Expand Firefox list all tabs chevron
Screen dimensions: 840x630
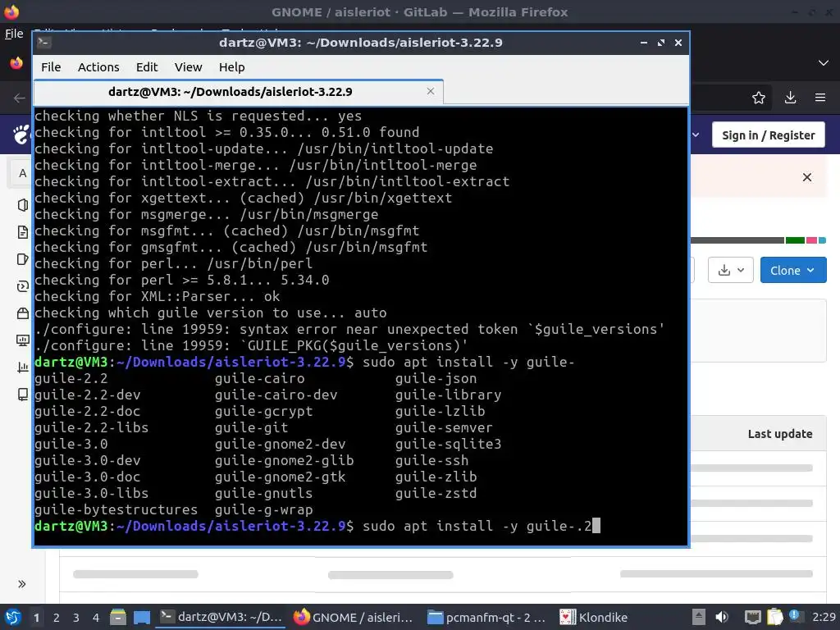click(824, 63)
